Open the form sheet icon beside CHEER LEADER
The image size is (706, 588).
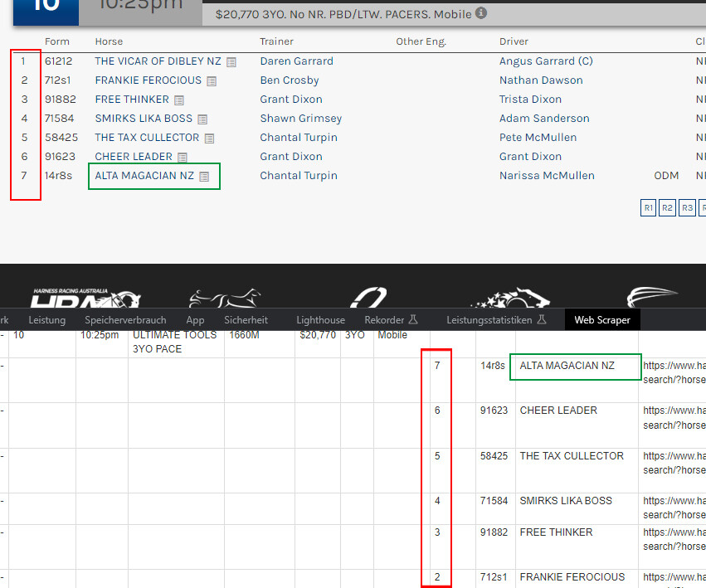pos(183,158)
